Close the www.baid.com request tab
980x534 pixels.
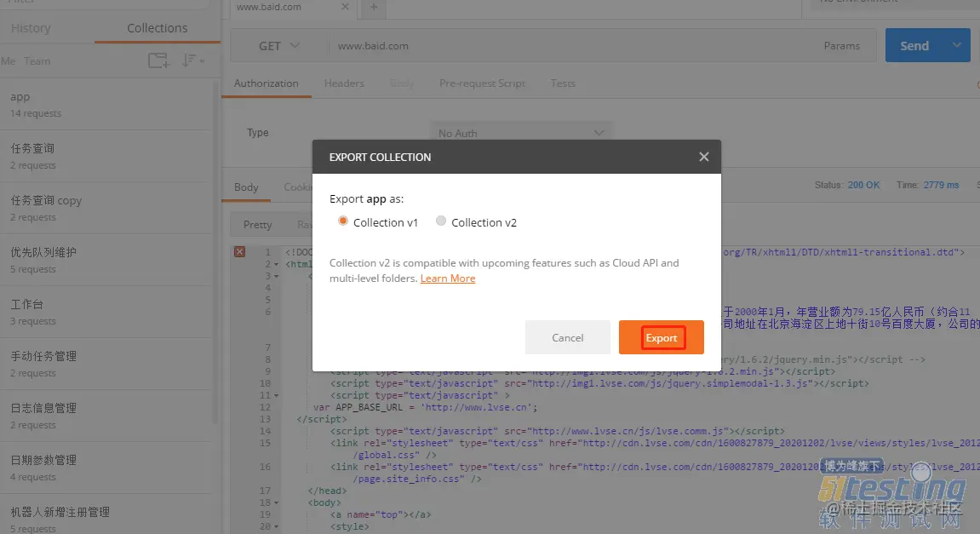pyautogui.click(x=345, y=7)
